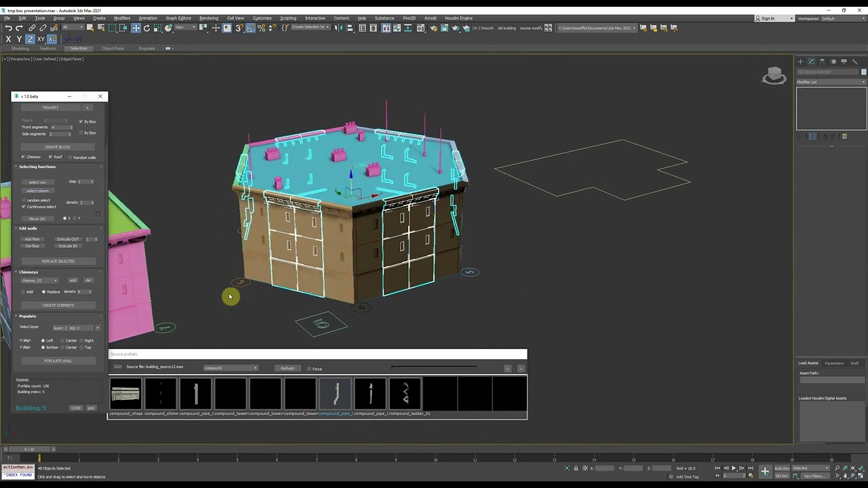Toggle the Continuous select checkbox
Image resolution: width=868 pixels, height=488 pixels.
[24, 207]
